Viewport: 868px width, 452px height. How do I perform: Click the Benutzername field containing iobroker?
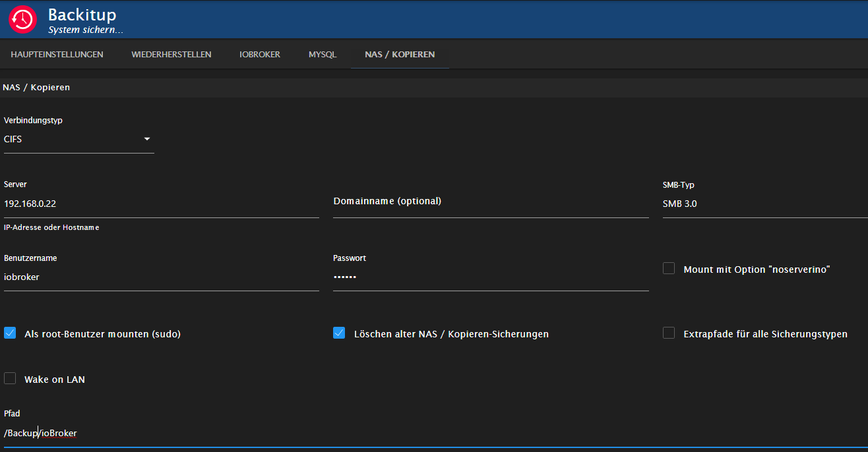(162, 277)
